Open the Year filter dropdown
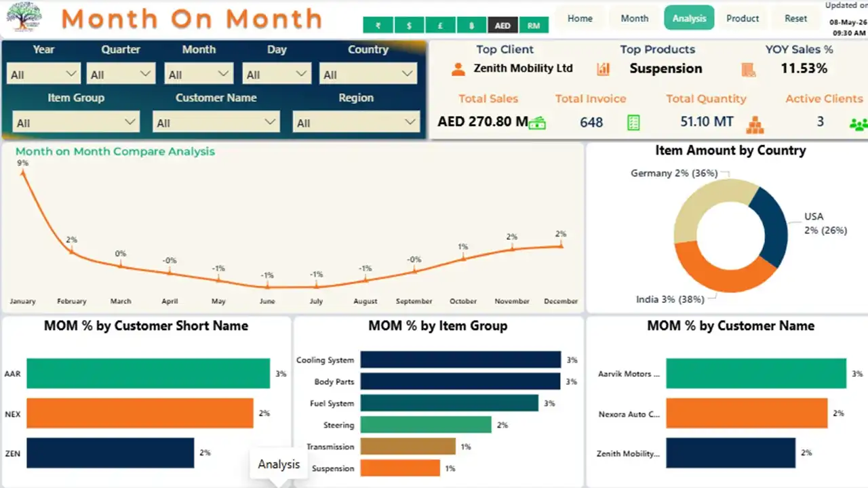The image size is (868, 488). coord(44,74)
